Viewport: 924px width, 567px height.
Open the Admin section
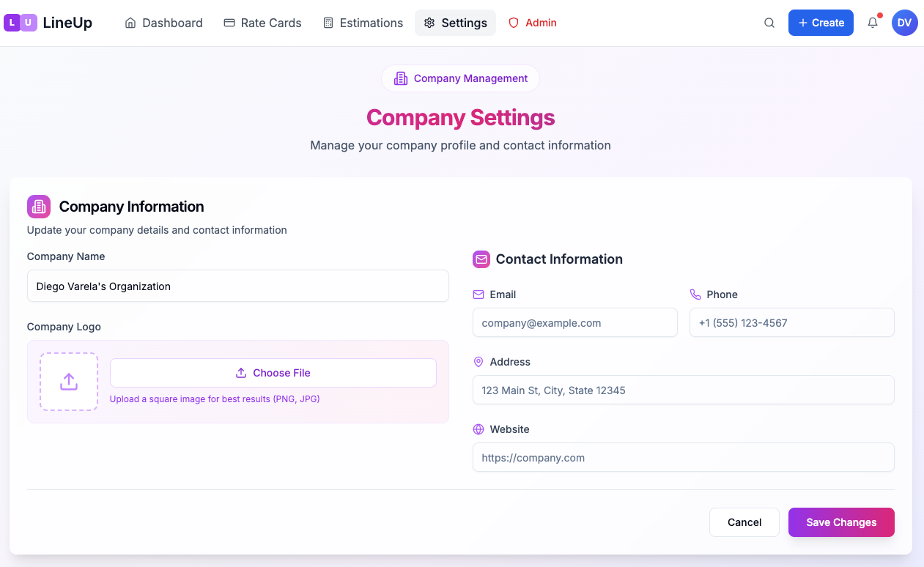(x=533, y=23)
